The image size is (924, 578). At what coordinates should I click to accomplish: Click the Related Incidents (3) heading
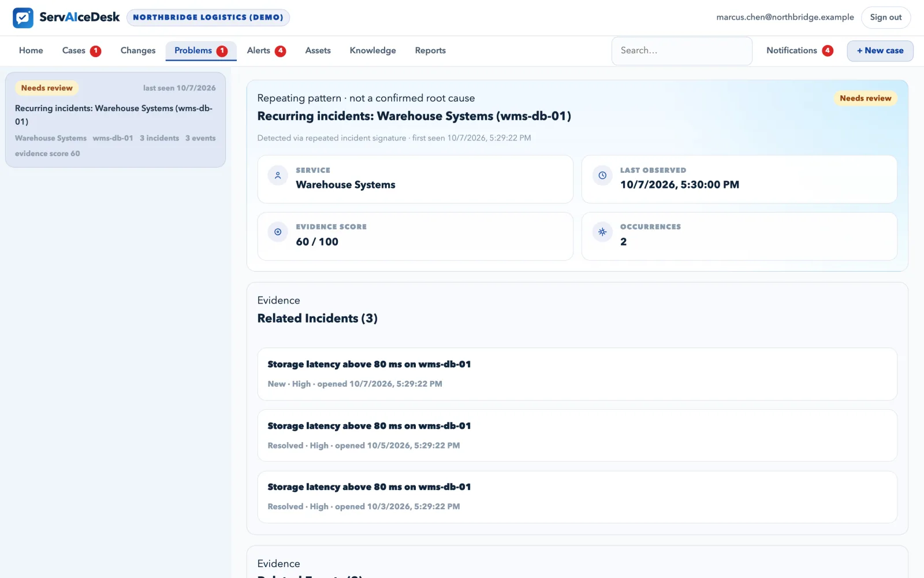(317, 318)
